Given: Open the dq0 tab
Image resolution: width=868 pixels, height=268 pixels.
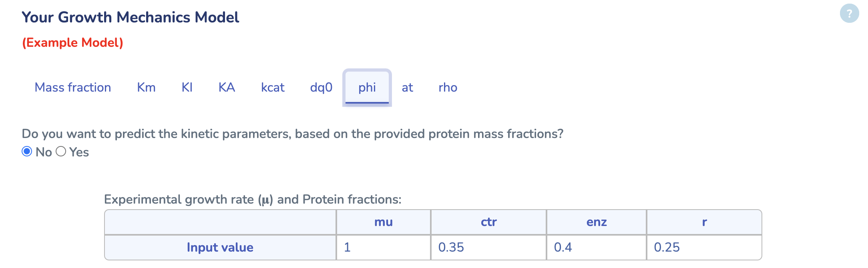Looking at the screenshot, I should click(x=321, y=88).
